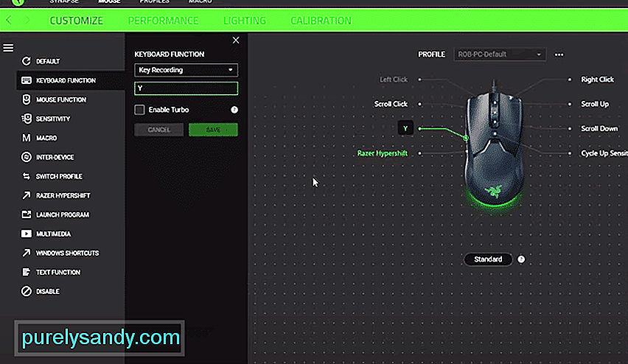Select the Text Function icon
628x364 pixels.
pyautogui.click(x=27, y=273)
